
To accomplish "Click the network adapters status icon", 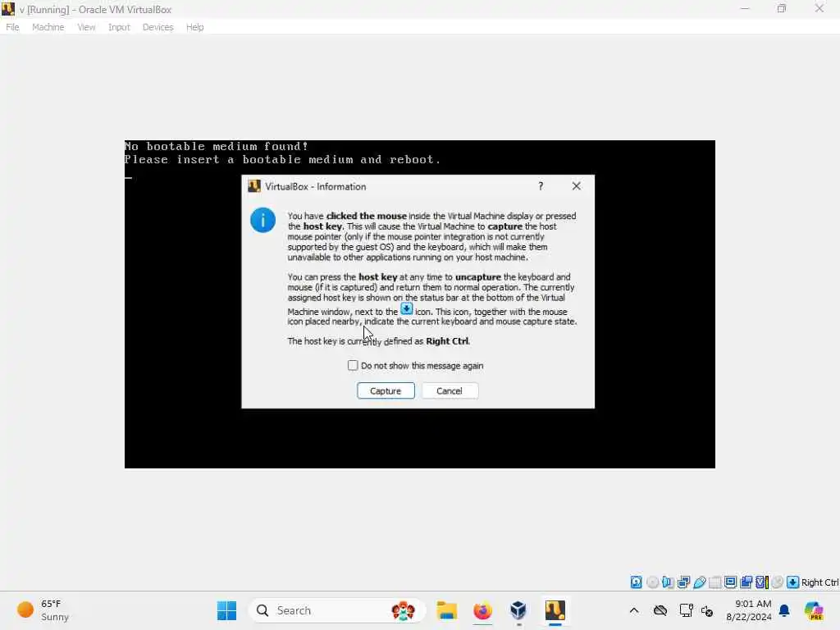I will [683, 582].
